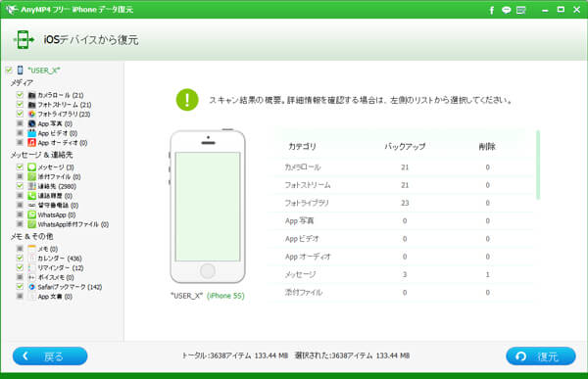Click the backup value 23 in table
Viewport: 588px width, 379px height.
(x=405, y=203)
